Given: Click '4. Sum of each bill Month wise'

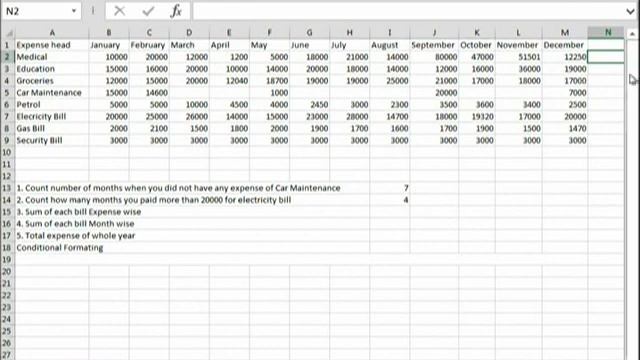Looking at the screenshot, I should (75, 224).
